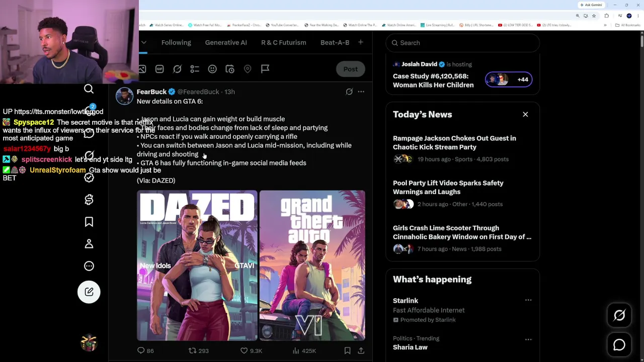Zoom the page with the magnifier icon
644x362 pixels.
(578, 16)
